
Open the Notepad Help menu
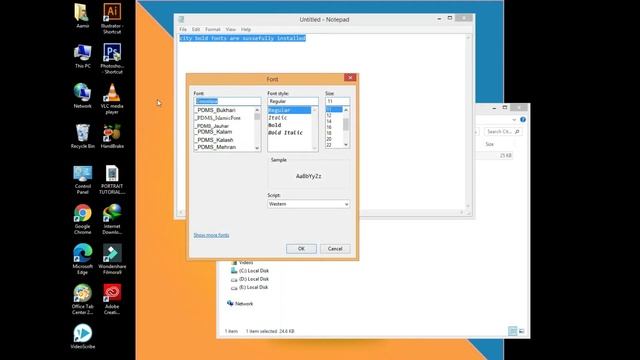[x=246, y=29]
